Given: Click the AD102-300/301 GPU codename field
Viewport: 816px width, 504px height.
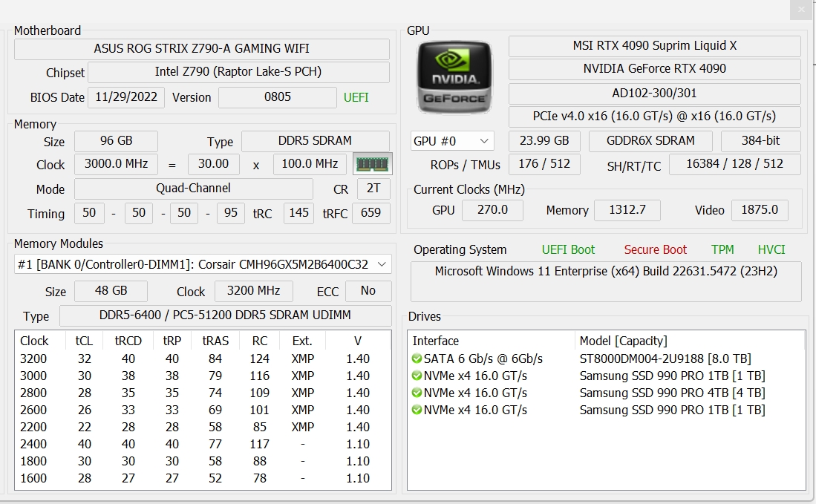Looking at the screenshot, I should point(655,94).
